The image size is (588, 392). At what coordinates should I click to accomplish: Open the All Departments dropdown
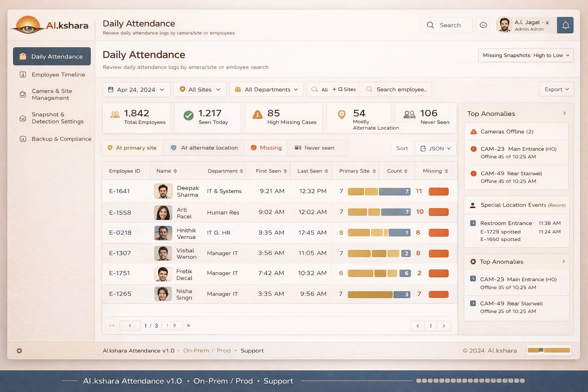(266, 90)
